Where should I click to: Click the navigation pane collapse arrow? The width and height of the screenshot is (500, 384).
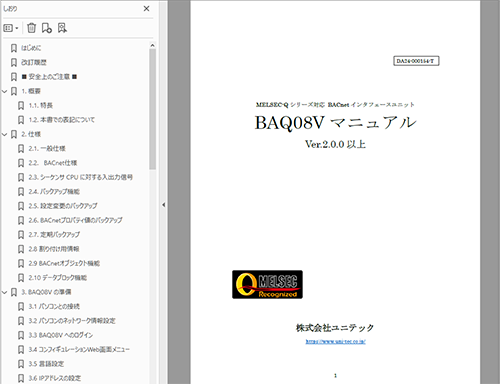pos(163,205)
